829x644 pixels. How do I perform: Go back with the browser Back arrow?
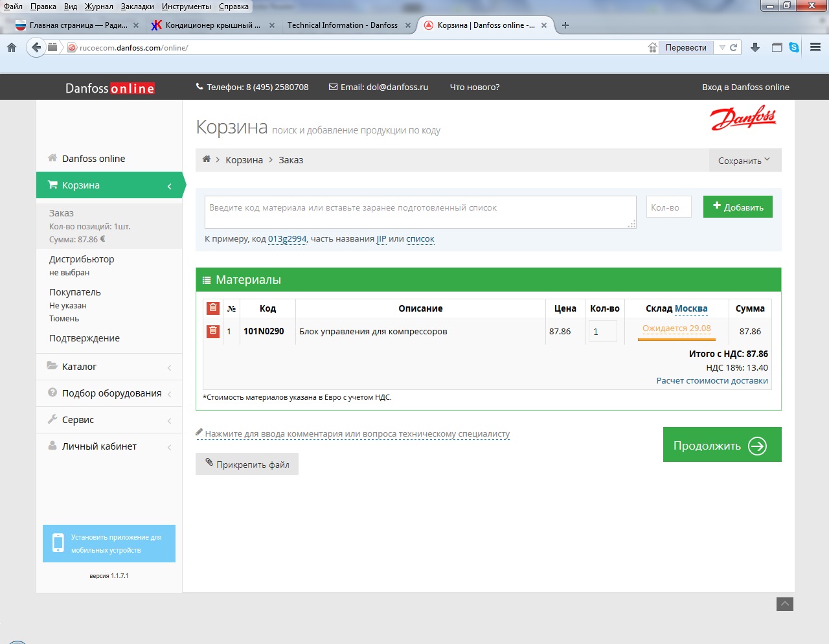[x=36, y=47]
